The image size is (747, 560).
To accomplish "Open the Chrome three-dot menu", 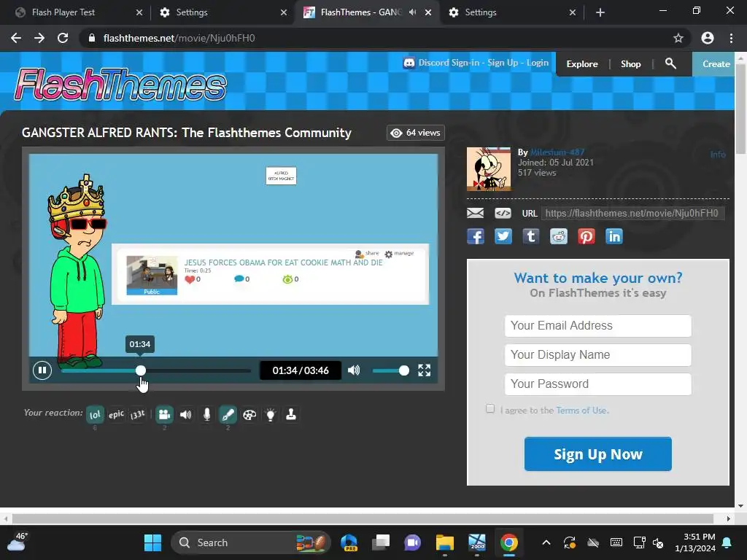I will pos(731,38).
